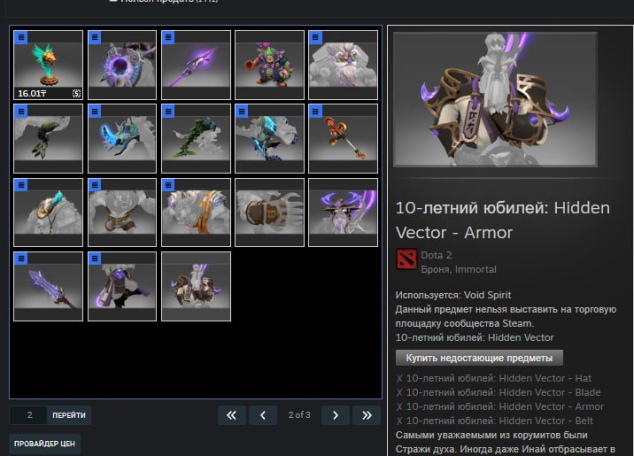This screenshot has height=456, width=634.
Task: Advance to the next inventory page
Action: point(335,415)
